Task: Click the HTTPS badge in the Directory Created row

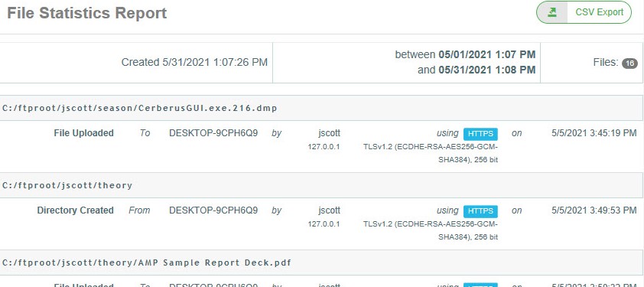Action: click(480, 211)
